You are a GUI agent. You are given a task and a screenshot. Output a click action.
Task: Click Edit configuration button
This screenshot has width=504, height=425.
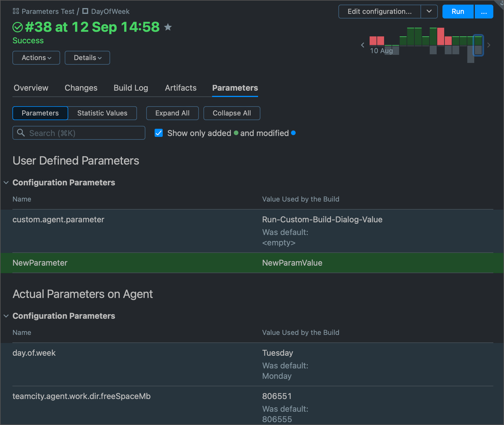(x=379, y=12)
